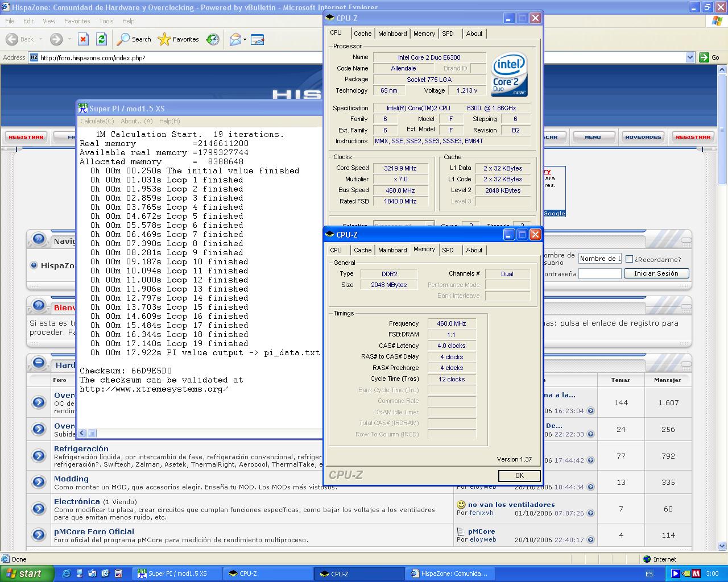This screenshot has height=582, width=728.
Task: Click the Mail envelope toolbar icon
Action: click(x=235, y=39)
